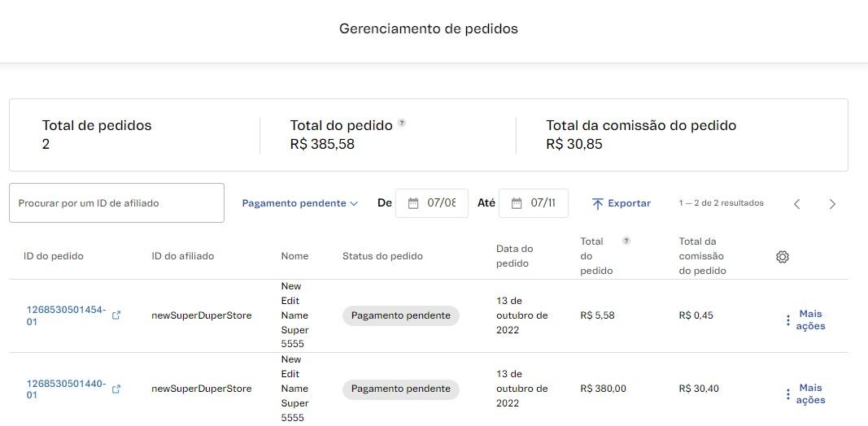Open the table column settings gear
Image resolution: width=868 pixels, height=426 pixels.
click(783, 257)
